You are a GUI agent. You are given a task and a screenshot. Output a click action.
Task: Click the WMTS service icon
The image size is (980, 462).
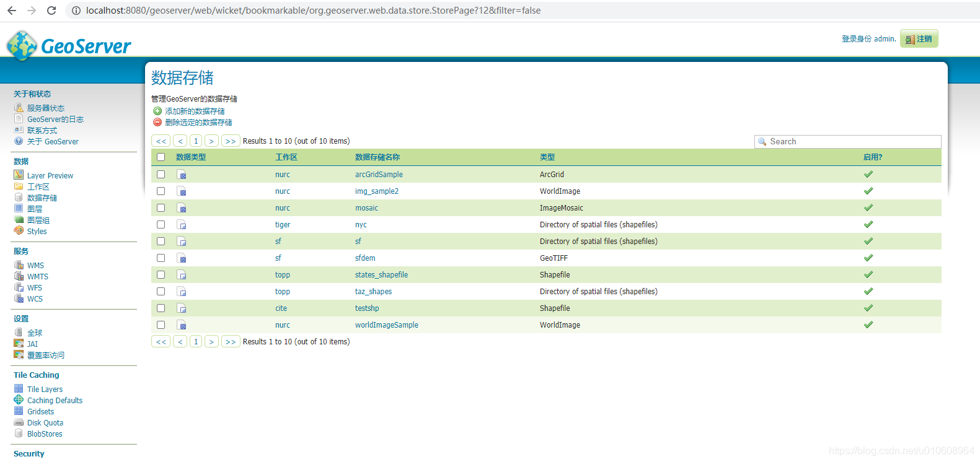point(19,276)
